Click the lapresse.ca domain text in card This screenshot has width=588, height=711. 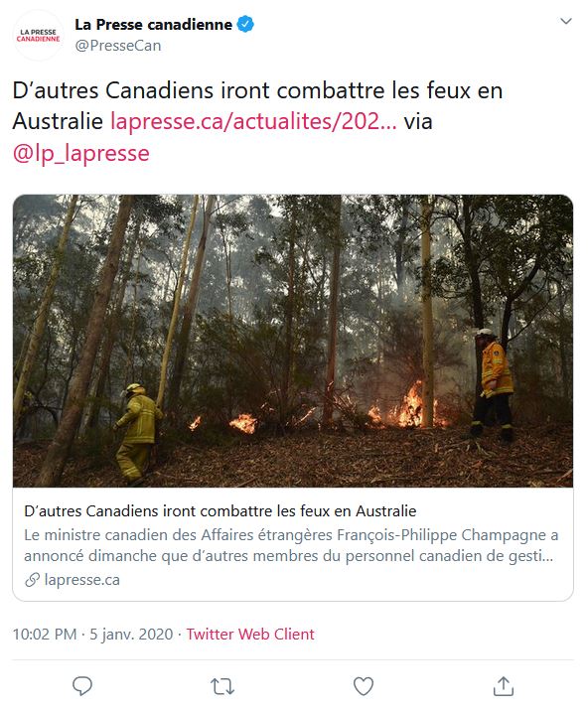[x=82, y=580]
